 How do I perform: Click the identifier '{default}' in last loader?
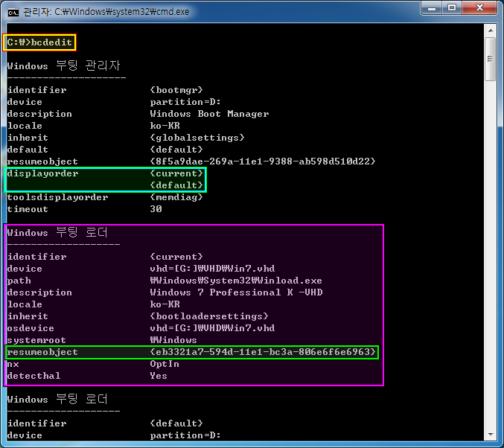point(176,423)
